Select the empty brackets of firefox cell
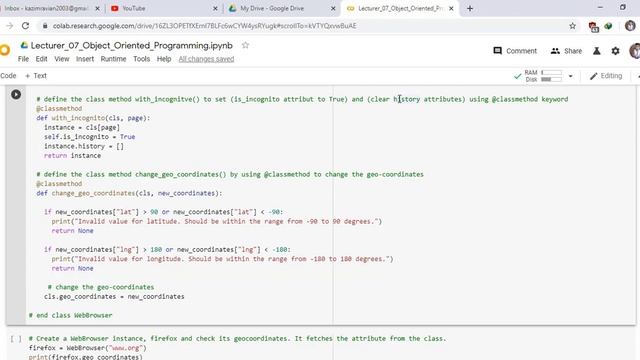This screenshot has width=640, height=360. coord(16,338)
